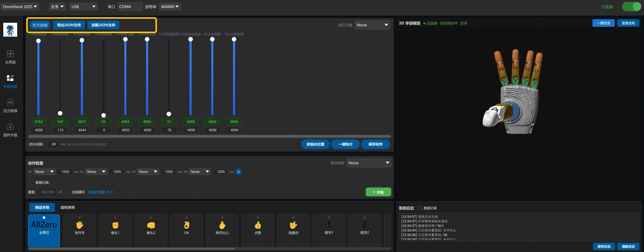Select the 关节控制 tab
This screenshot has height=252, width=644.
(40, 25)
